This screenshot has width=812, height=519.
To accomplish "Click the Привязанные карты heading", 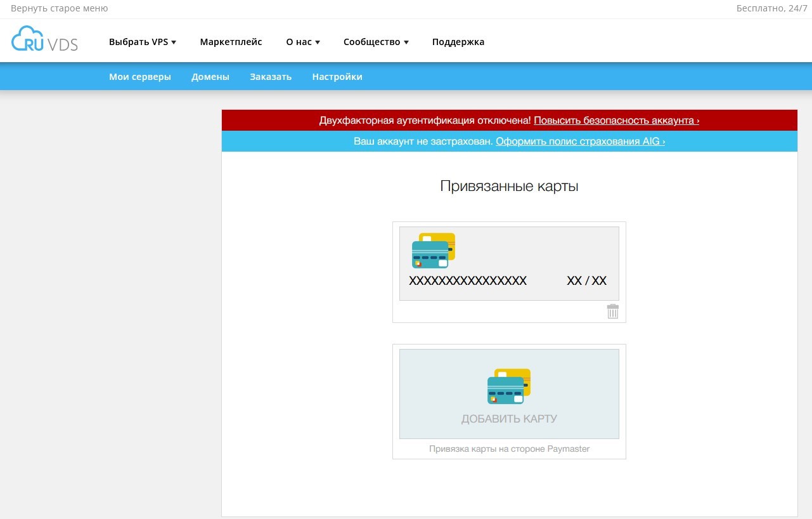I will (510, 187).
